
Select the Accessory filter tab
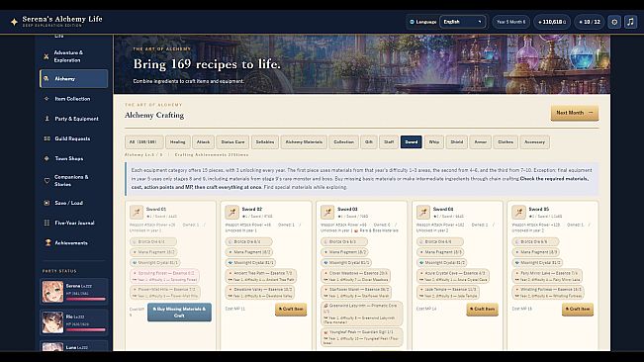[535, 142]
